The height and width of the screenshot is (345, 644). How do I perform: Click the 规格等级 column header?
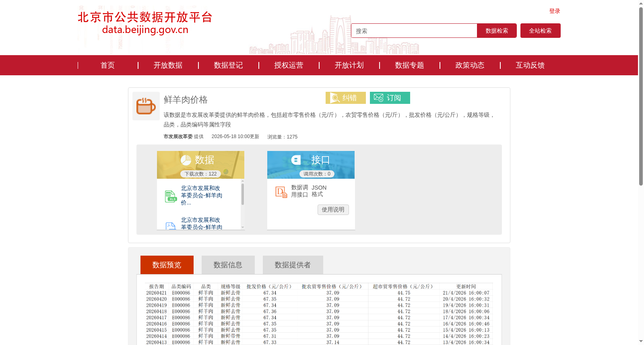click(231, 287)
